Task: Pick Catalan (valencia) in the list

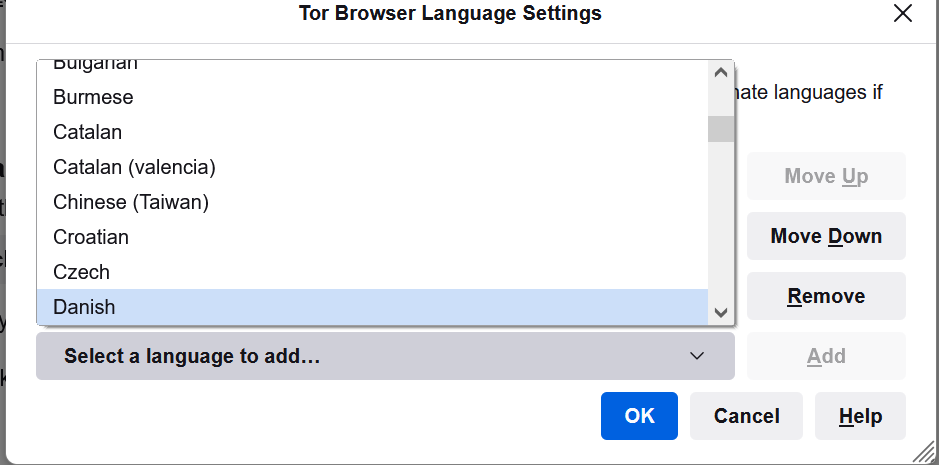Action: point(134,167)
